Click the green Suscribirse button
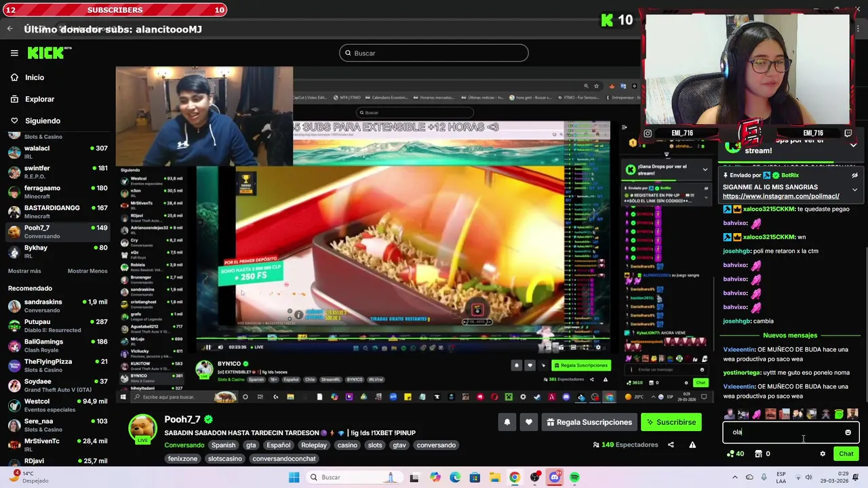Image resolution: width=868 pixels, height=488 pixels. click(x=671, y=422)
